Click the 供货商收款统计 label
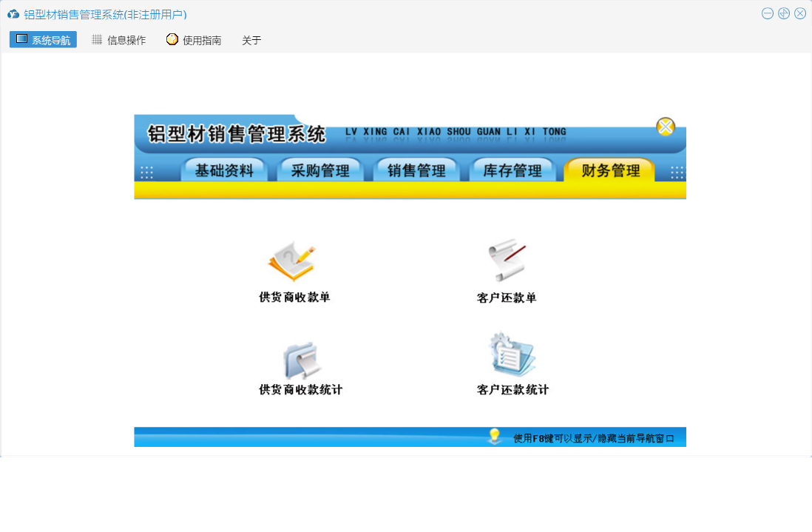The height and width of the screenshot is (532, 812). [300, 389]
